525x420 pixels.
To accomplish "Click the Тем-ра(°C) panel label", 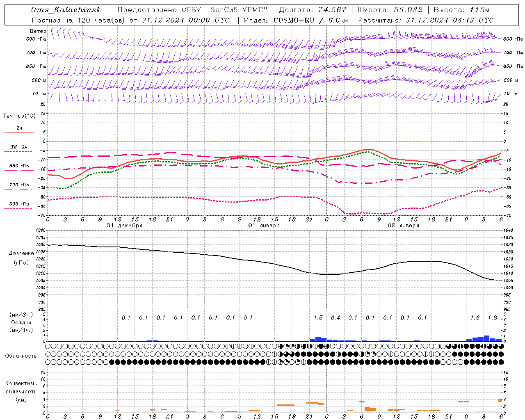I will tap(19, 116).
